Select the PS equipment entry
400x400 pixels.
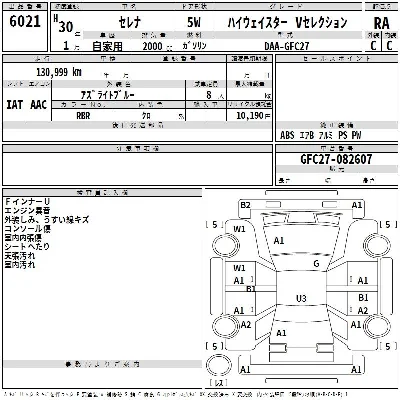tap(342, 135)
